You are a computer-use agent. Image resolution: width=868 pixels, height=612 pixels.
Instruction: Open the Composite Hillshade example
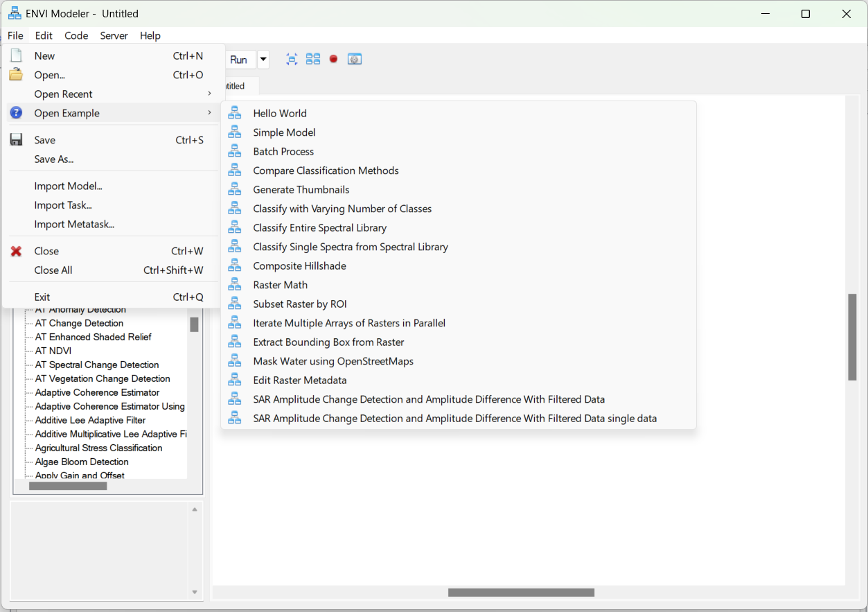tap(299, 266)
